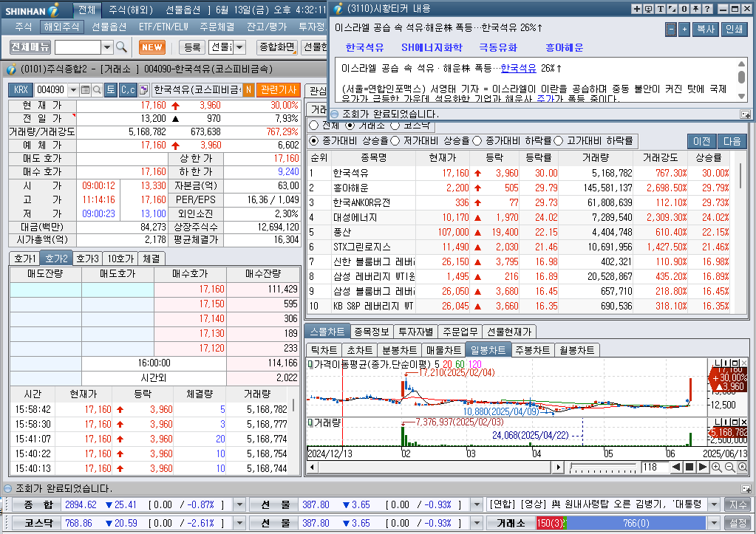This screenshot has width=756, height=534.
Task: Click the 토 button in stock header
Action: point(110,89)
